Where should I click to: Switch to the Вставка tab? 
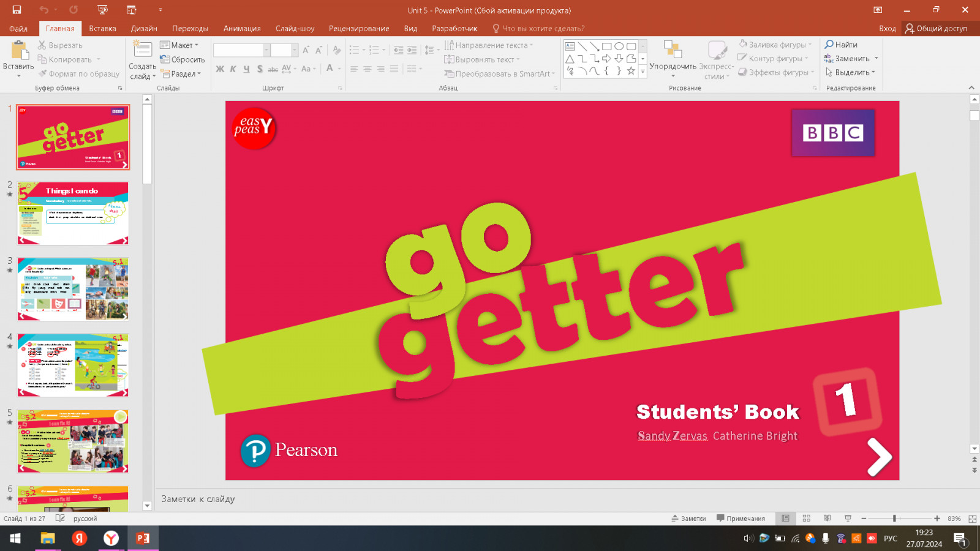(102, 28)
